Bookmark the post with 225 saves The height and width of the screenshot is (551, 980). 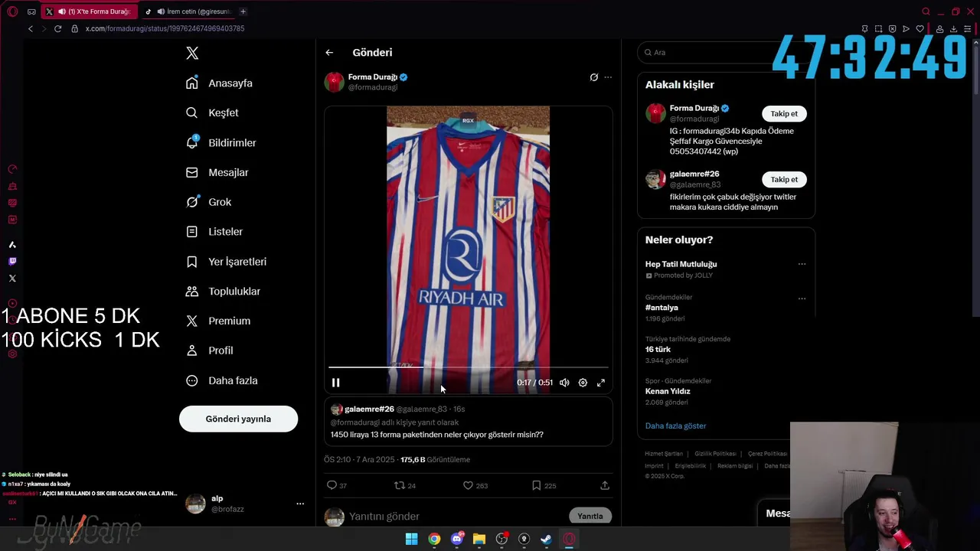point(544,485)
